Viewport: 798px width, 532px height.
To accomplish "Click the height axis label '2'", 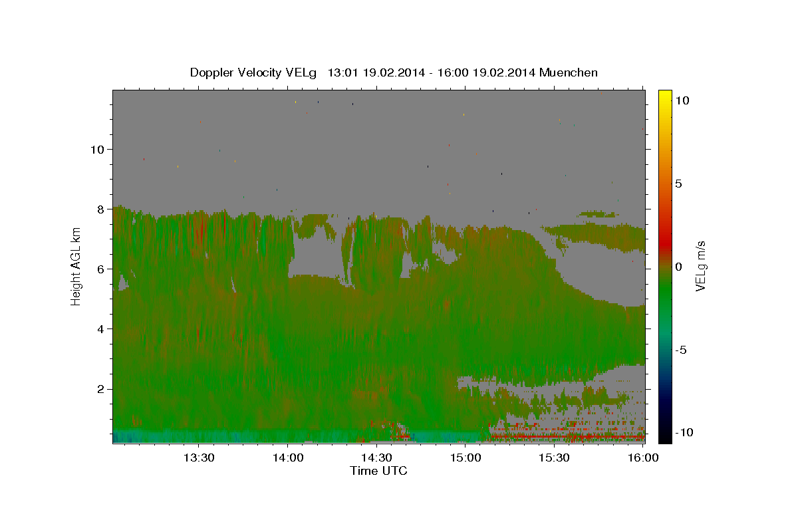I will coord(101,388).
